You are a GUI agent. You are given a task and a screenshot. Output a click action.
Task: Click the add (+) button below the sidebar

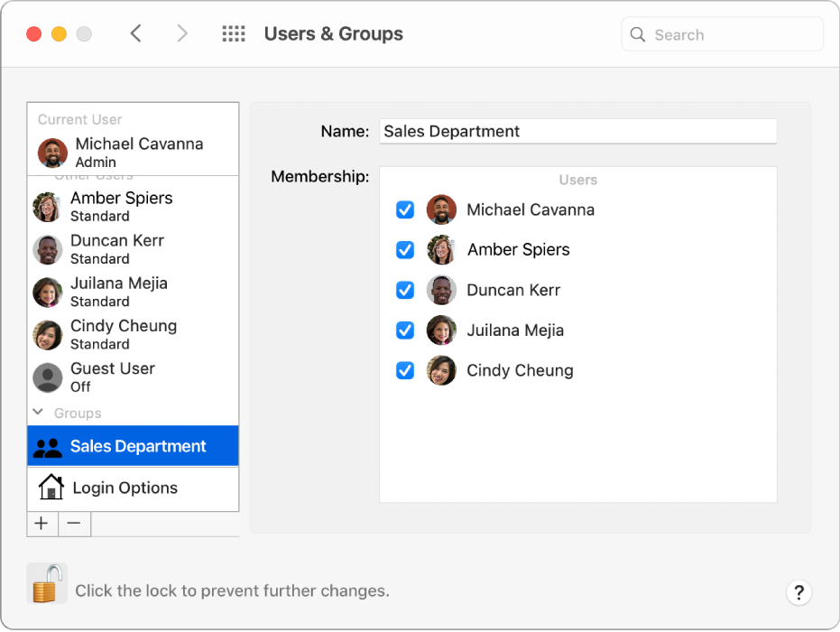point(42,524)
